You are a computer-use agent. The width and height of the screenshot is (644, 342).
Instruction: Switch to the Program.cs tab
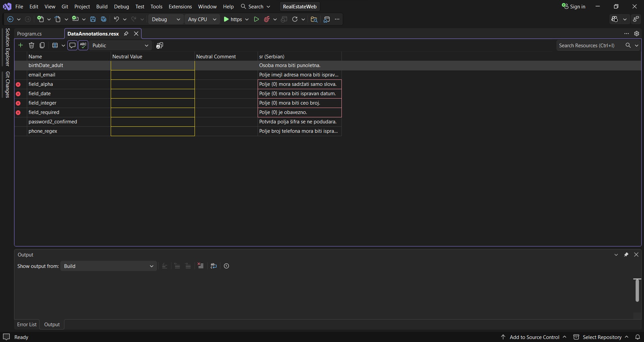(x=30, y=34)
